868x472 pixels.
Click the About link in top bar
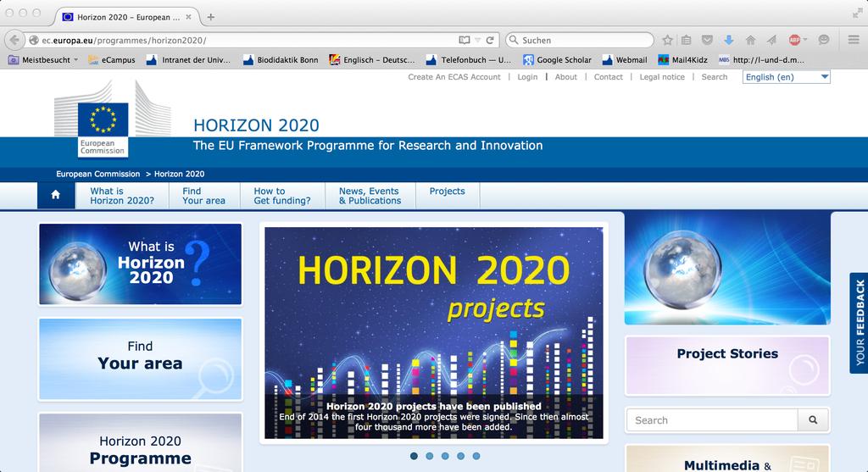[565, 77]
